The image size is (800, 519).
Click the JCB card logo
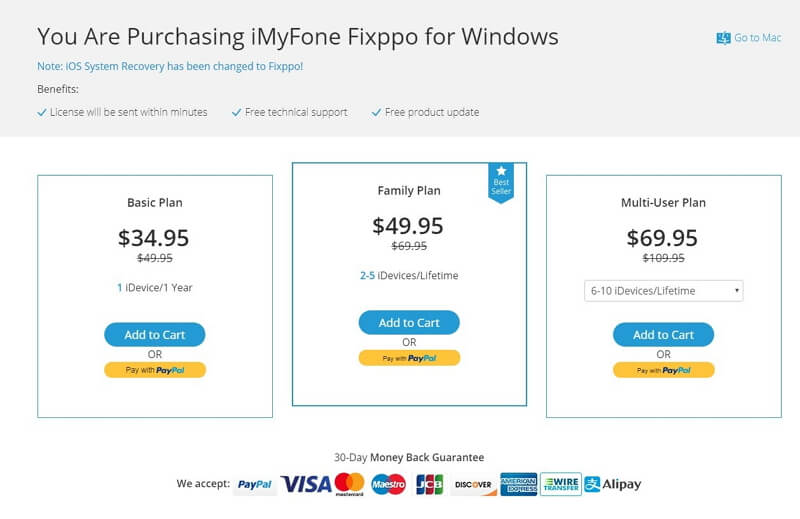point(430,484)
